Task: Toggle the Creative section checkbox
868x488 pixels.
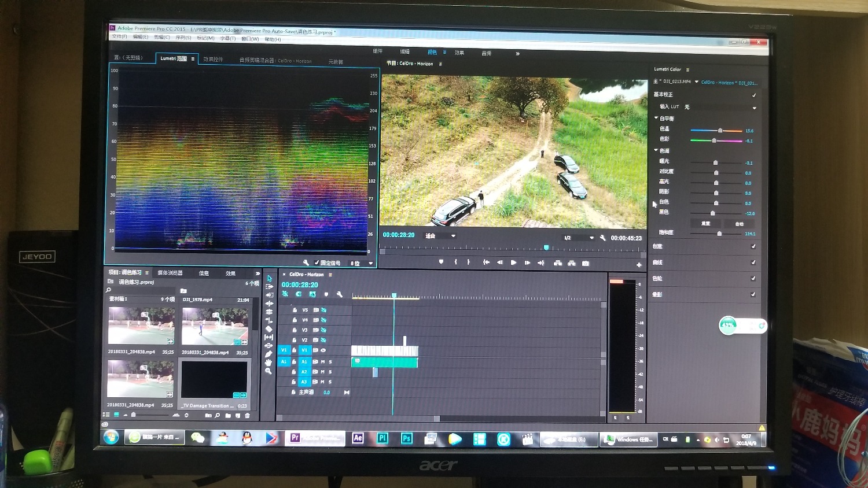Action: [x=753, y=246]
